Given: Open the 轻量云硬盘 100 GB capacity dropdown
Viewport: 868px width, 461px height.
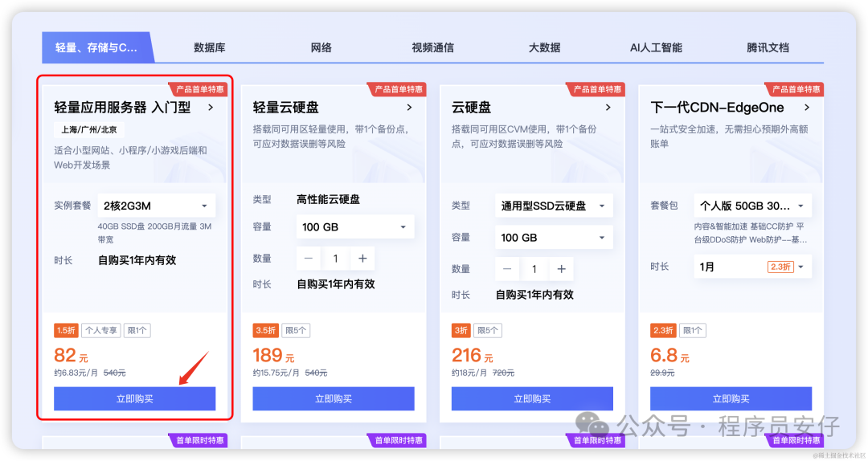Looking at the screenshot, I should coord(355,227).
